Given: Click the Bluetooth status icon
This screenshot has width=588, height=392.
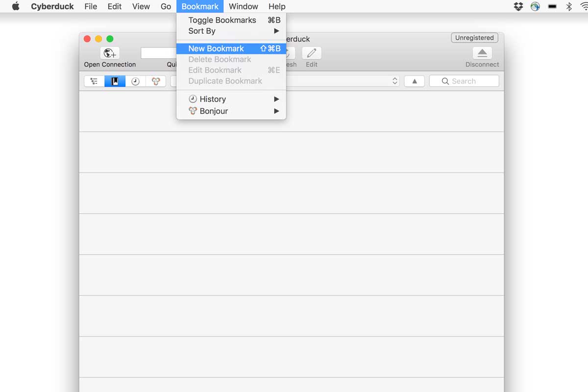Looking at the screenshot, I should coord(569,6).
